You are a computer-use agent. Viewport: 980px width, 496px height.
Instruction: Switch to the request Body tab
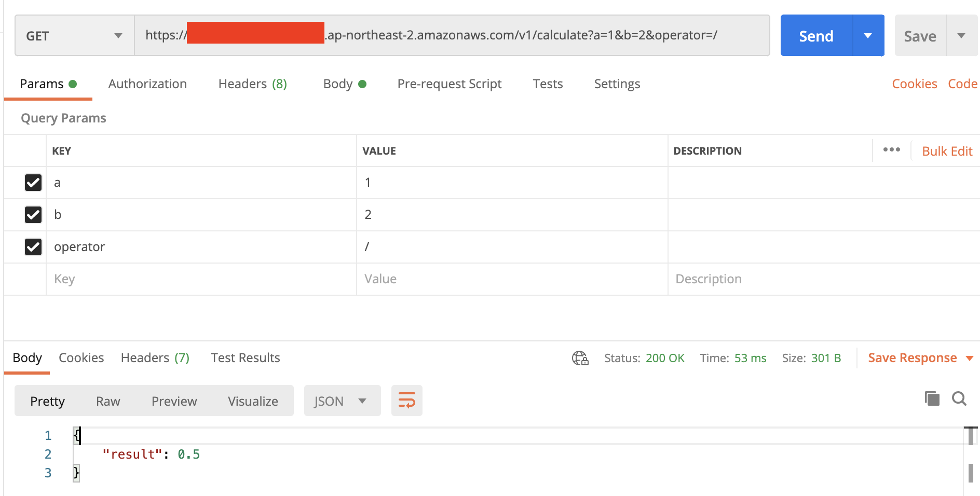pyautogui.click(x=345, y=84)
